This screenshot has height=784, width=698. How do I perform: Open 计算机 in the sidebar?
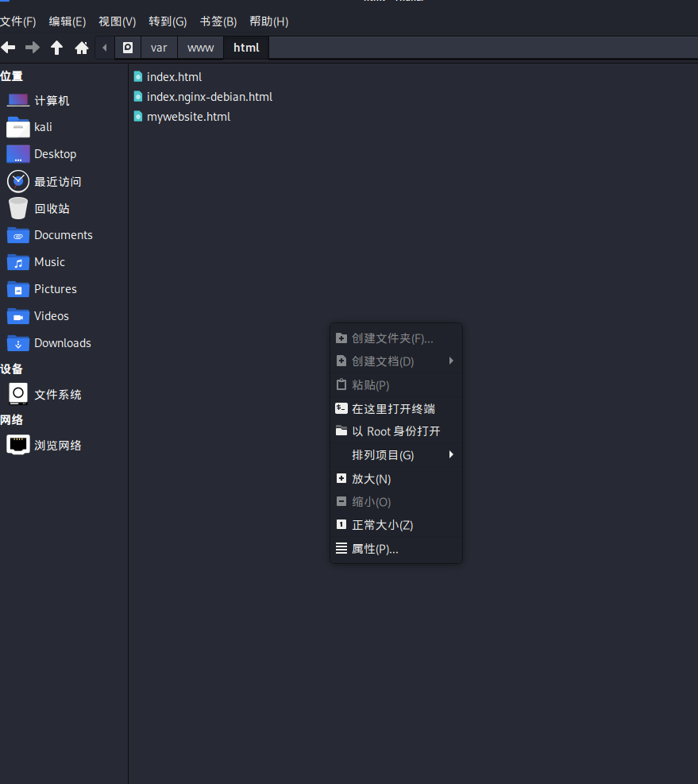[64, 101]
